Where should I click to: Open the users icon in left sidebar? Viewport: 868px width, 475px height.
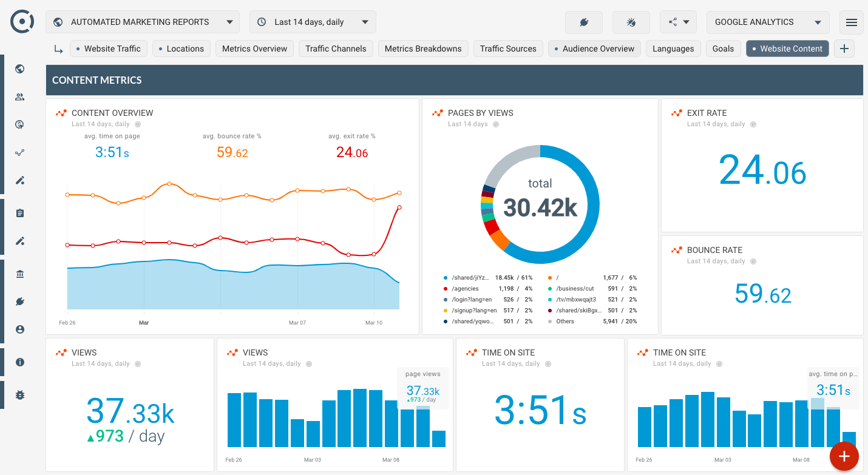(20, 97)
